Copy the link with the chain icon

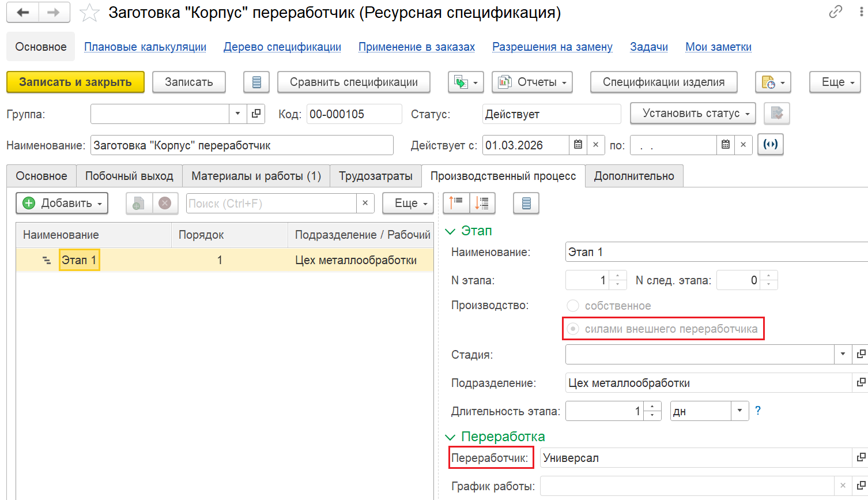[x=836, y=12]
